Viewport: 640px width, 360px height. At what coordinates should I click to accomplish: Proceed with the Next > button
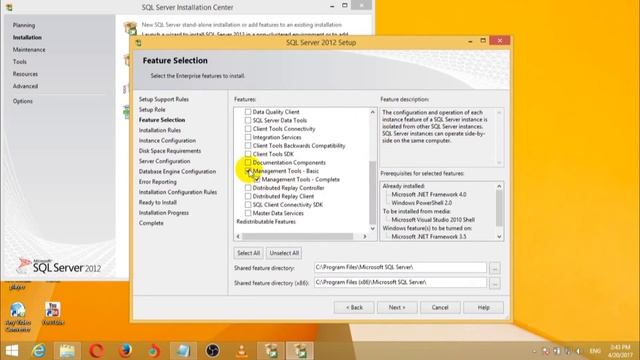pyautogui.click(x=397, y=307)
